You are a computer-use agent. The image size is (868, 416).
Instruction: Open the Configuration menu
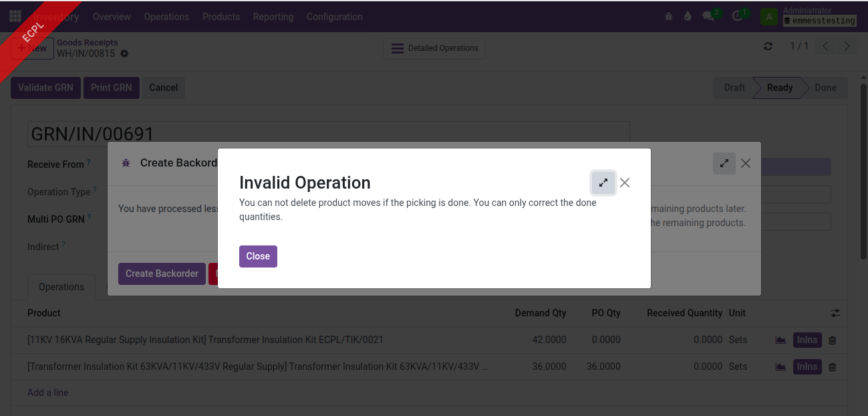pyautogui.click(x=334, y=17)
